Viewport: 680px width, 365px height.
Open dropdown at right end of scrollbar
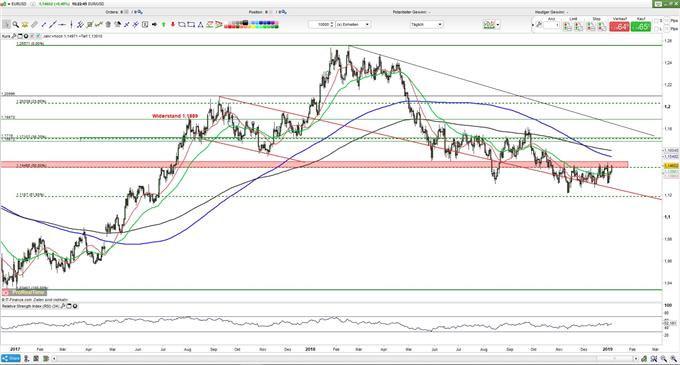pos(636,358)
